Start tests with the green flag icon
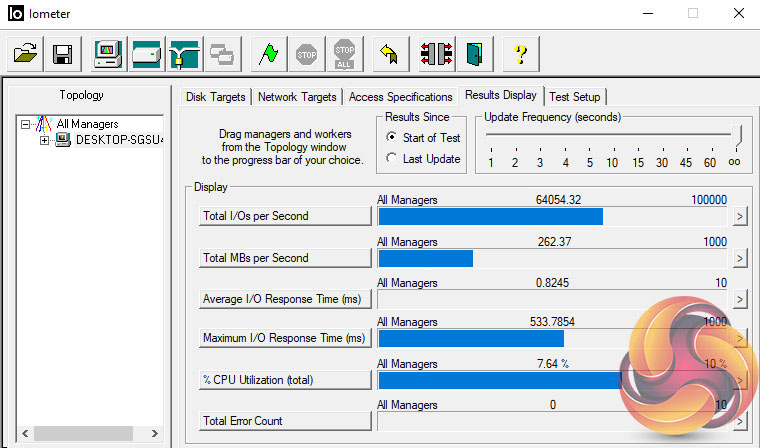Screen dimensions: 760x448 [265, 54]
